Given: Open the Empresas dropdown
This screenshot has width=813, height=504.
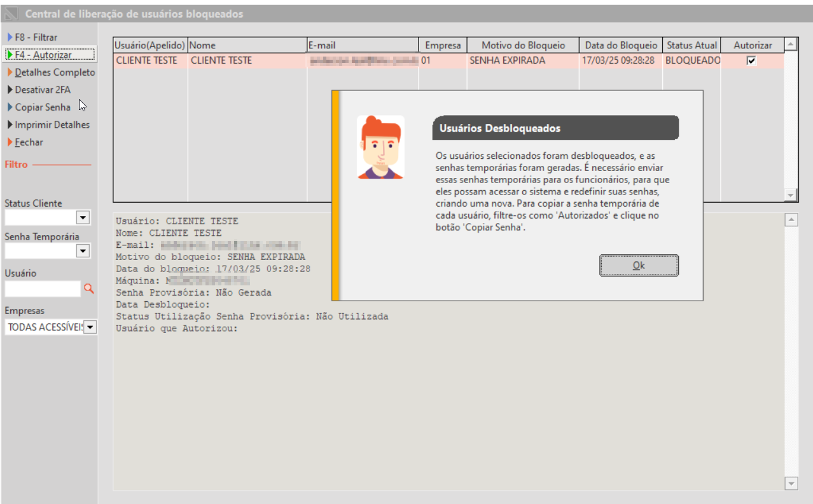Looking at the screenshot, I should click(90, 327).
